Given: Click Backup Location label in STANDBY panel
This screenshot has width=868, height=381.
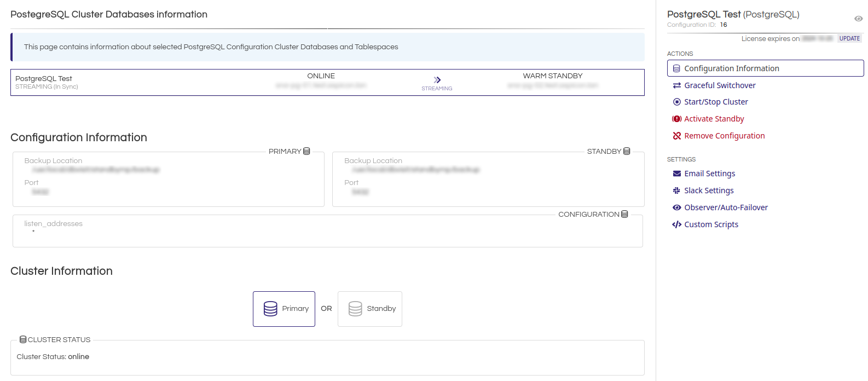Looking at the screenshot, I should click(373, 160).
